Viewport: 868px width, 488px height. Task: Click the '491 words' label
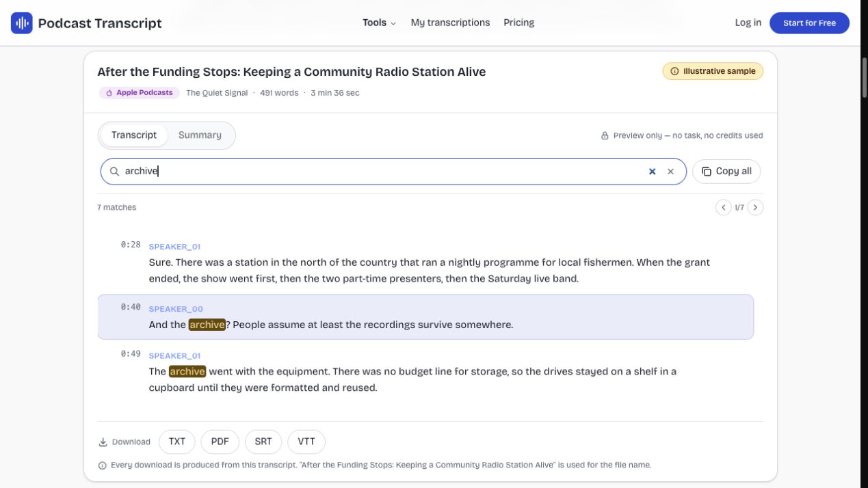point(279,93)
